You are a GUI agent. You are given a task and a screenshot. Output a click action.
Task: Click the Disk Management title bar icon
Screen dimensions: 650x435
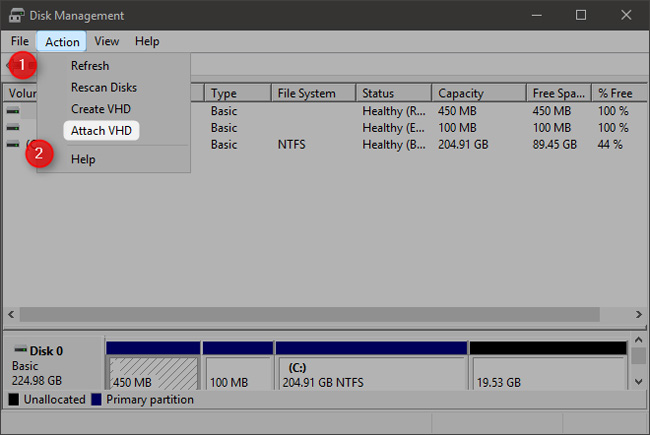[14, 15]
